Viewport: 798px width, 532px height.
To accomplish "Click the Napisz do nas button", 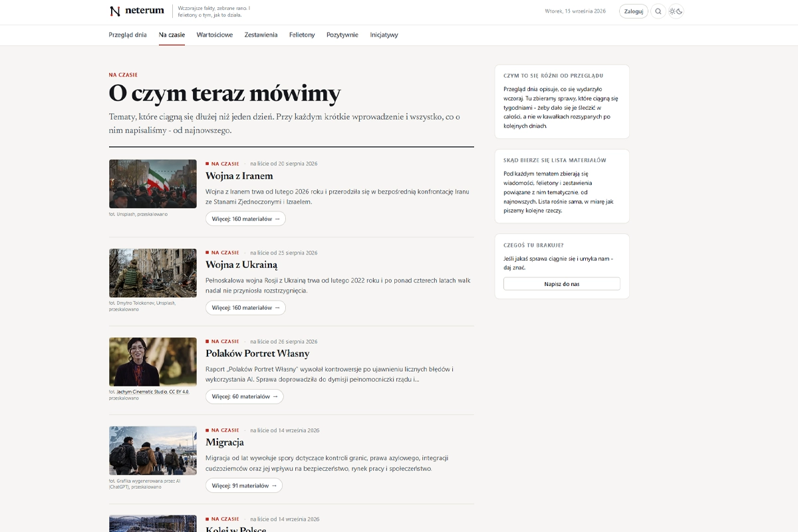I will coord(562,284).
